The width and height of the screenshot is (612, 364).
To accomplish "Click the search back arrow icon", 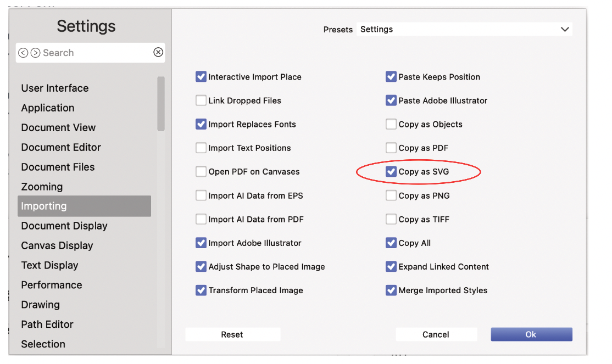I will point(23,53).
